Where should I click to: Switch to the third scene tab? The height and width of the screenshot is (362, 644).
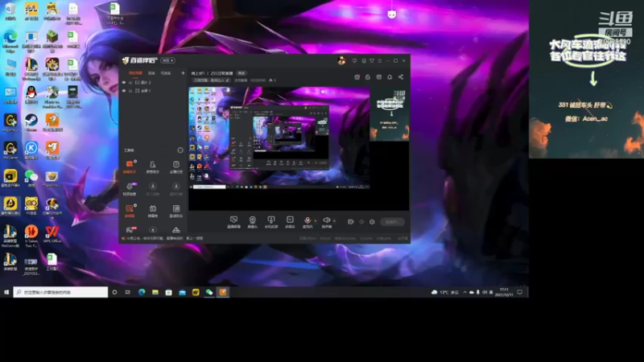166,73
